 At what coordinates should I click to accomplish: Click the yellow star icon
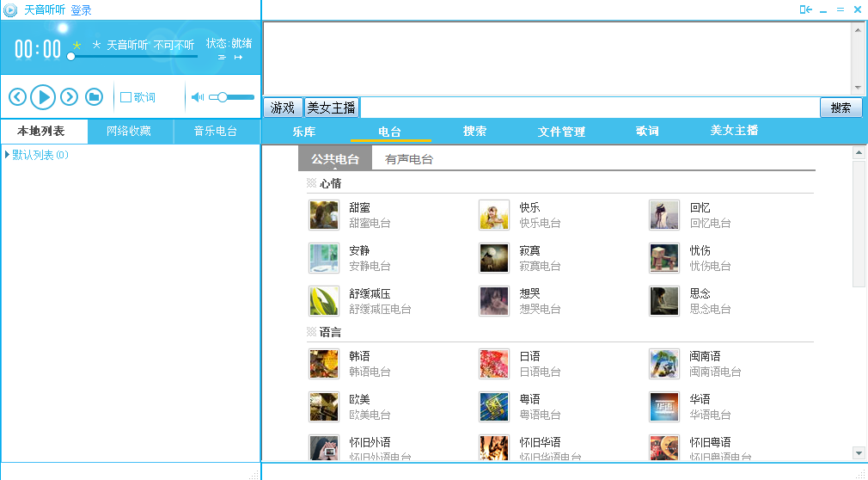[77, 46]
